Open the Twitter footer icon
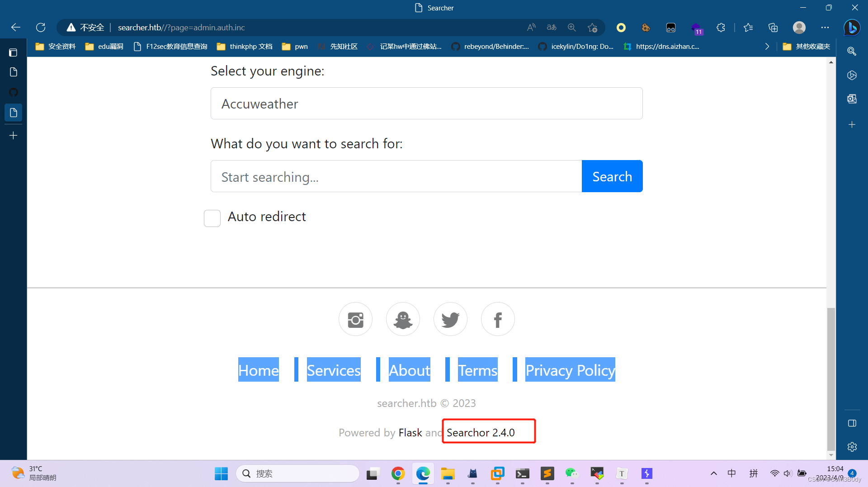Viewport: 868px width, 487px height. point(450,319)
